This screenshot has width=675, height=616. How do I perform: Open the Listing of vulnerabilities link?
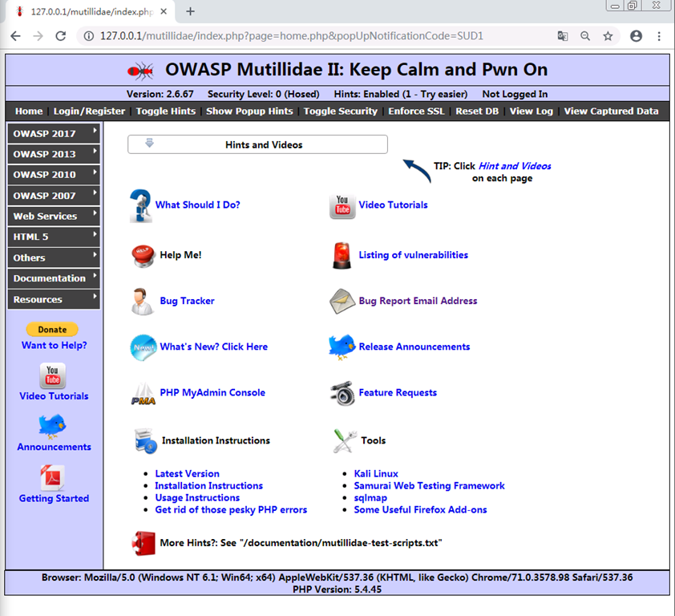414,255
